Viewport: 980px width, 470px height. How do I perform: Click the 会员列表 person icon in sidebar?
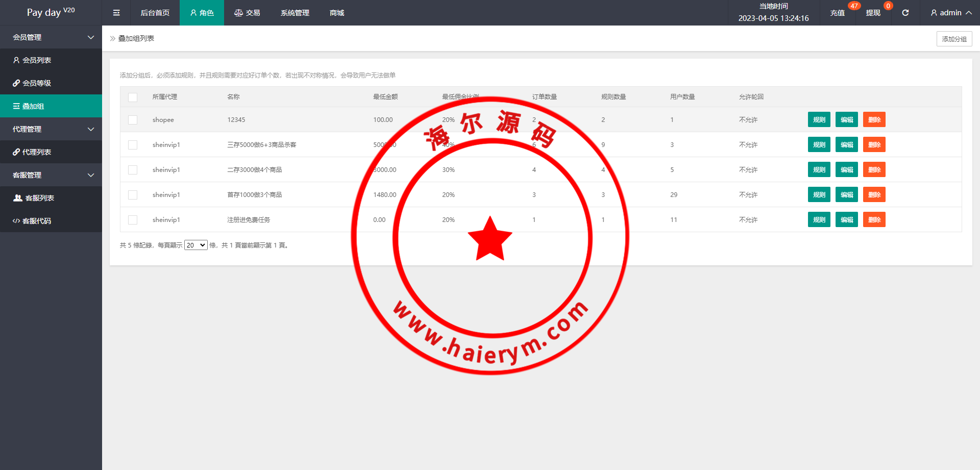coord(16,60)
